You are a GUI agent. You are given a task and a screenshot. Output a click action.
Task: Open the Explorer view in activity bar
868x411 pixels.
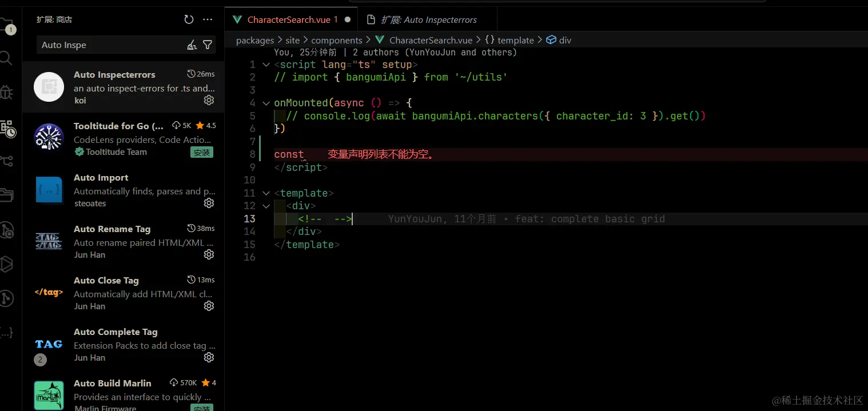click(6, 26)
